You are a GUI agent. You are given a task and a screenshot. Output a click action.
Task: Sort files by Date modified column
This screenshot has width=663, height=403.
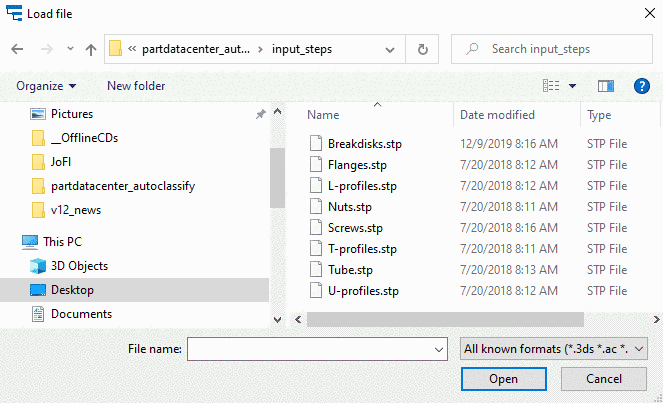click(x=497, y=115)
